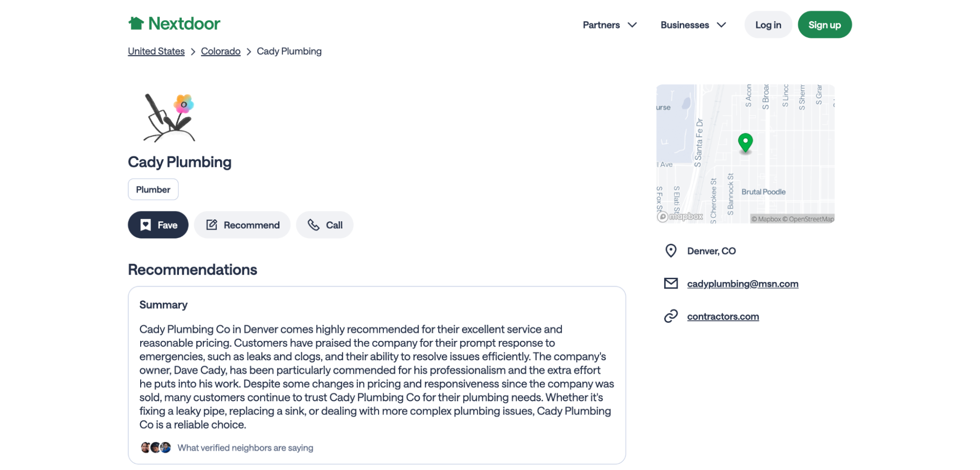The height and width of the screenshot is (470, 980).
Task: Toggle the Plumber category chip
Action: click(153, 189)
